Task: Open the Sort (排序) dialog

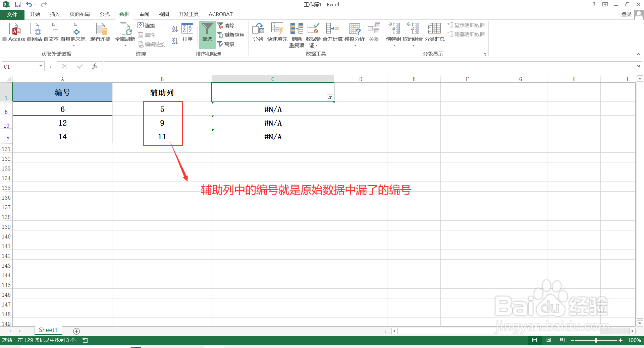Action: coord(187,32)
